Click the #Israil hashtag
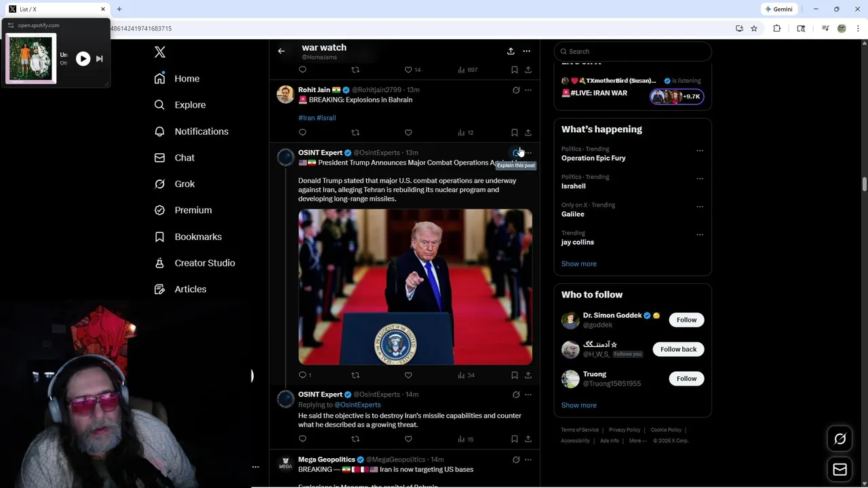Screen dimensions: 868x488 click(x=326, y=118)
